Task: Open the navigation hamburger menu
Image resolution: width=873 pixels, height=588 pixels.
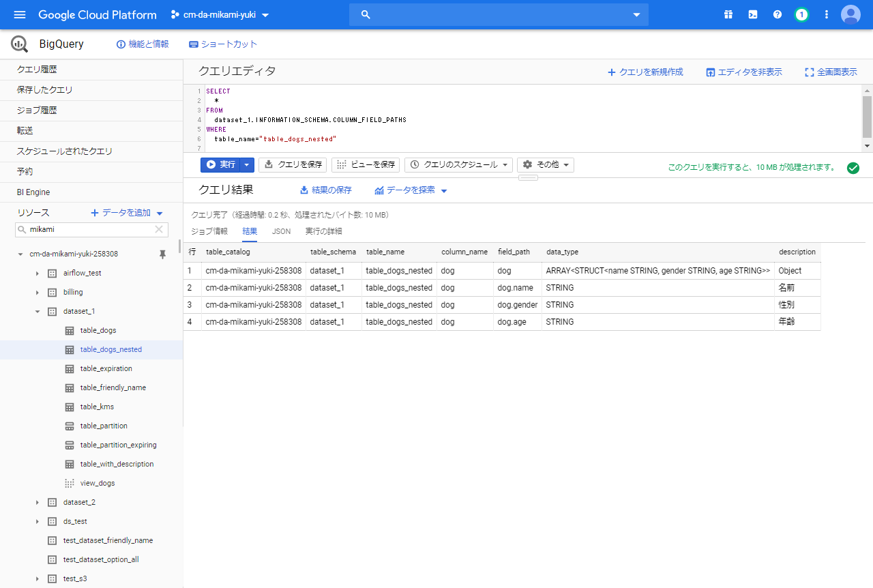Action: (19, 14)
